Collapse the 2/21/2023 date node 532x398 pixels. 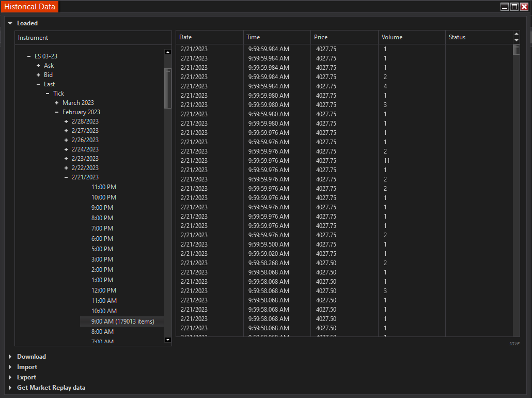[66, 177]
